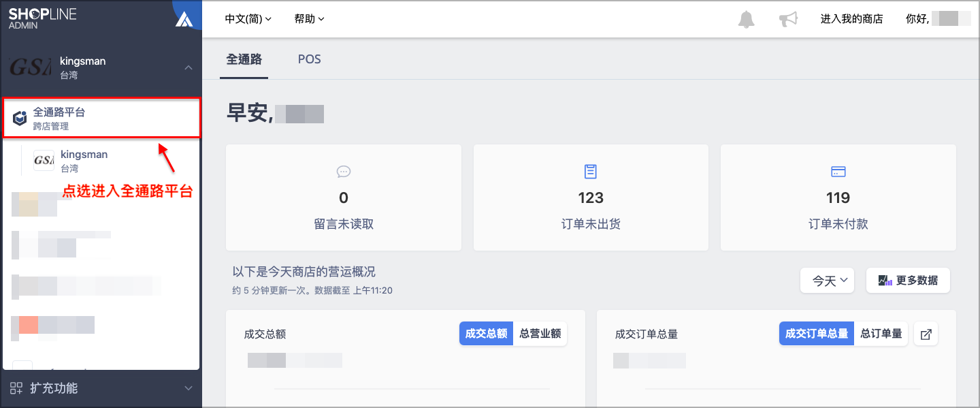
Task: Open the external link icon beside 总订单量
Action: [926, 334]
